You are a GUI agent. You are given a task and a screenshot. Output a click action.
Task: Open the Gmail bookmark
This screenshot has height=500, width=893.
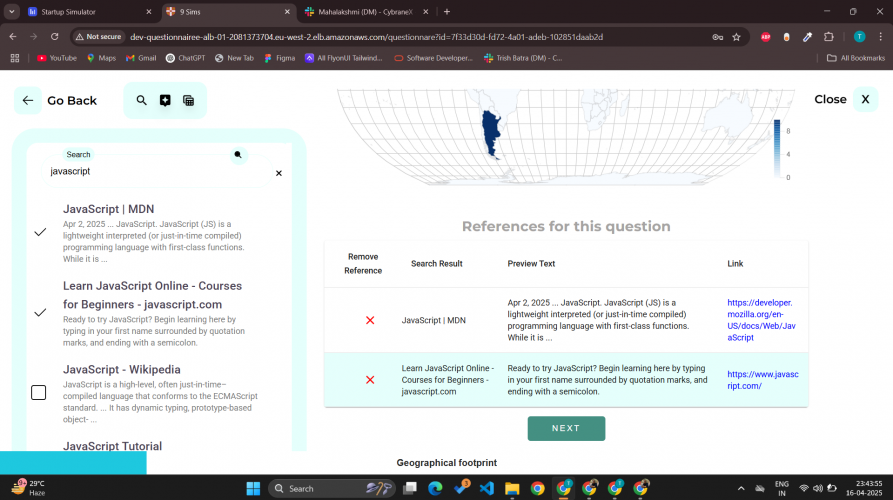(x=141, y=58)
